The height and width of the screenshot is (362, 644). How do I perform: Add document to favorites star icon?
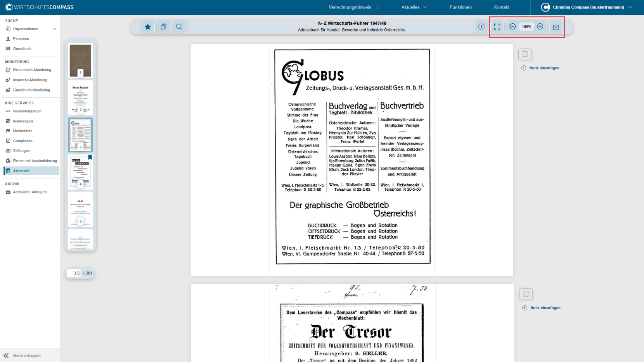148,27
